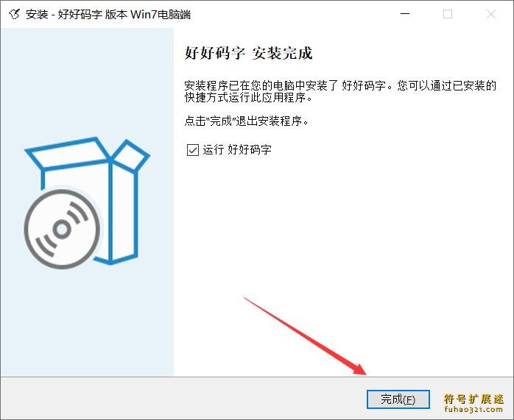Image resolution: width=514 pixels, height=420 pixels.
Task: Click the fuhao321.com watermark link
Action: pyautogui.click(x=473, y=409)
